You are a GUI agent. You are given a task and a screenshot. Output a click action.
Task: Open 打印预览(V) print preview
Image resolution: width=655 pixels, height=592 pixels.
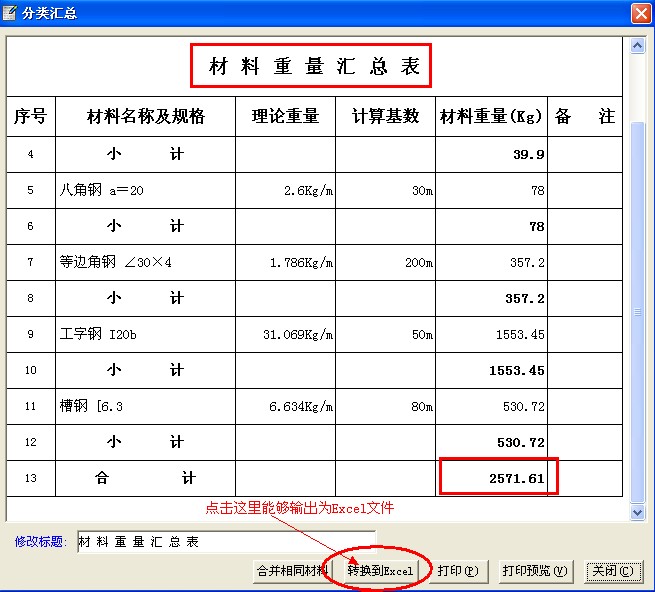point(535,571)
